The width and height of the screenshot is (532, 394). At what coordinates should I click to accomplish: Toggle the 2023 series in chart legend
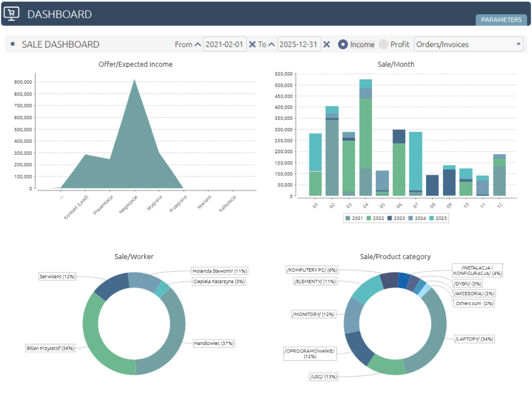click(395, 218)
